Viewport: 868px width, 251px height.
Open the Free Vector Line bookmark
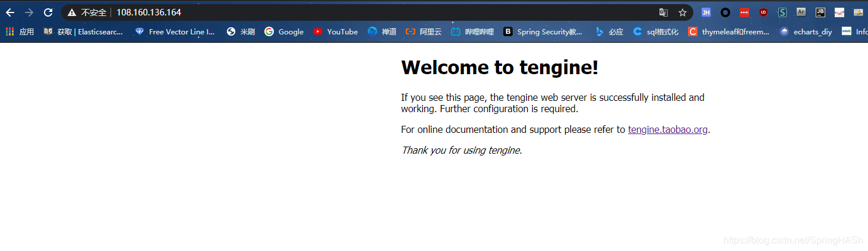175,32
